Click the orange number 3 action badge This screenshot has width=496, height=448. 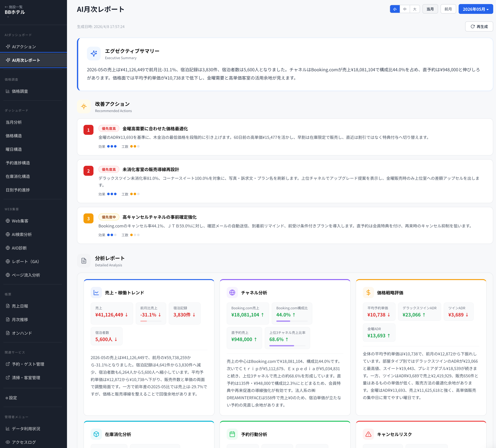click(88, 218)
